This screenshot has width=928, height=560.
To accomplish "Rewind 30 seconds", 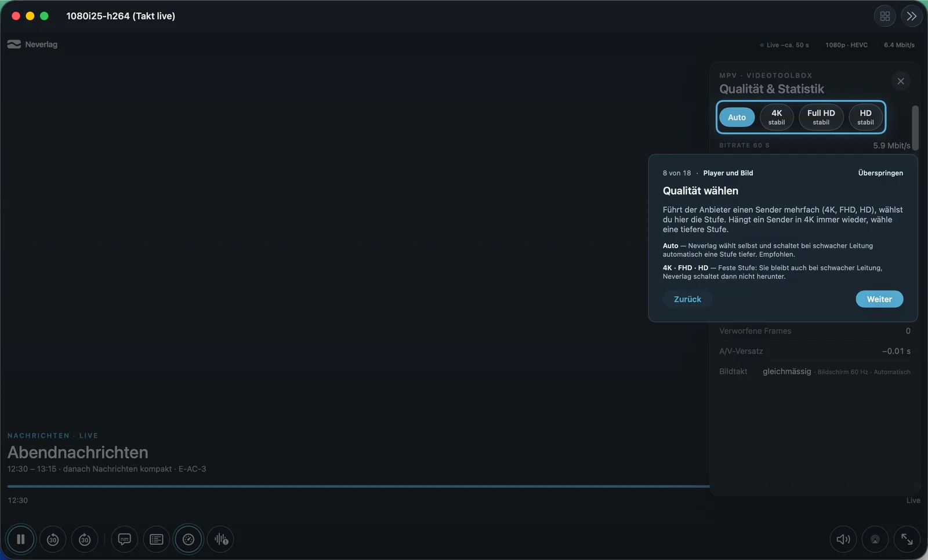I will (x=53, y=539).
